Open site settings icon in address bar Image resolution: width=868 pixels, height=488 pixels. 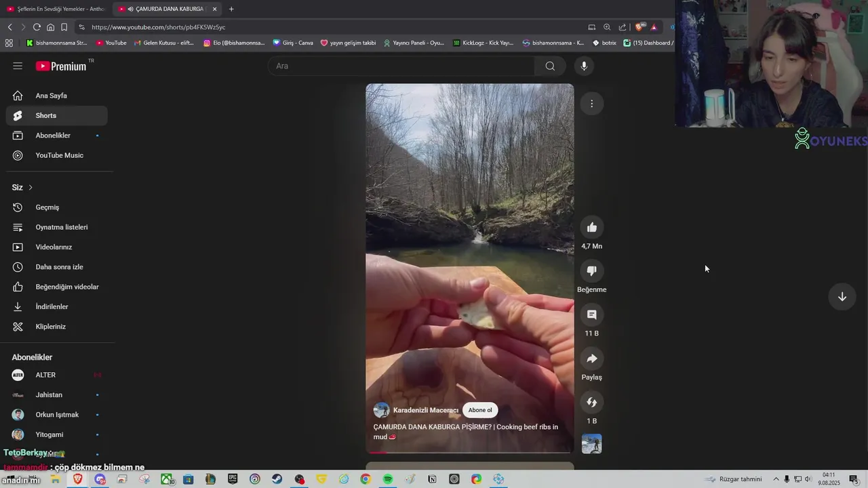point(81,27)
